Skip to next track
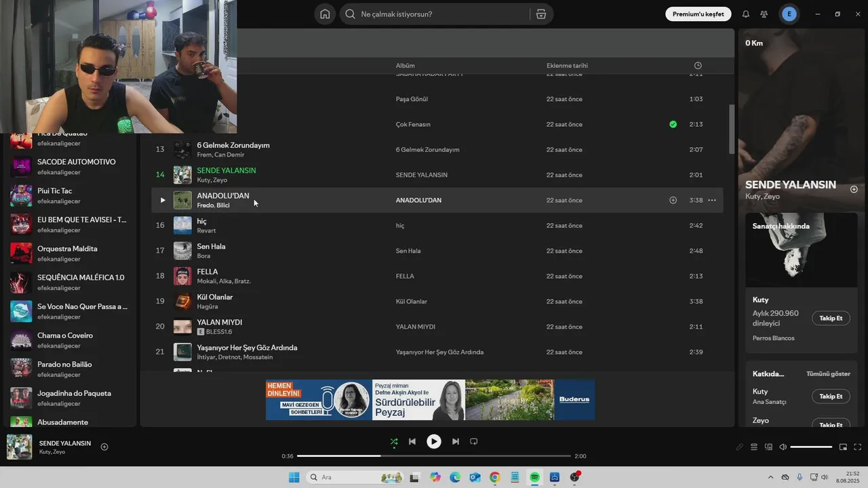The image size is (868, 488). pos(456,442)
